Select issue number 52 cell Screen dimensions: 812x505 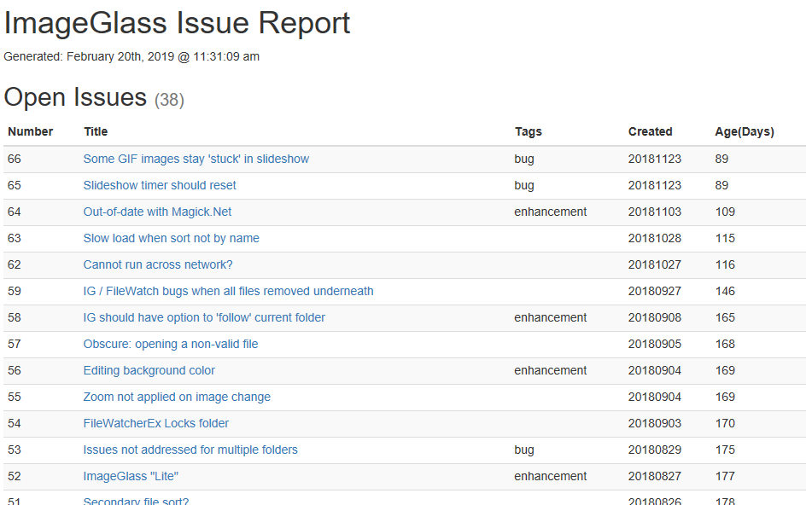tap(15, 476)
